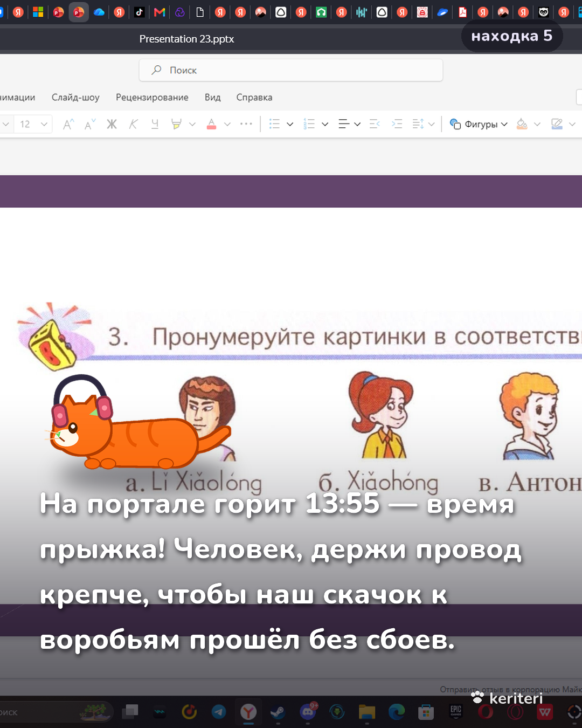Switch to the OneDrive cloud browser tab
The height and width of the screenshot is (728, 582).
[x=99, y=12]
